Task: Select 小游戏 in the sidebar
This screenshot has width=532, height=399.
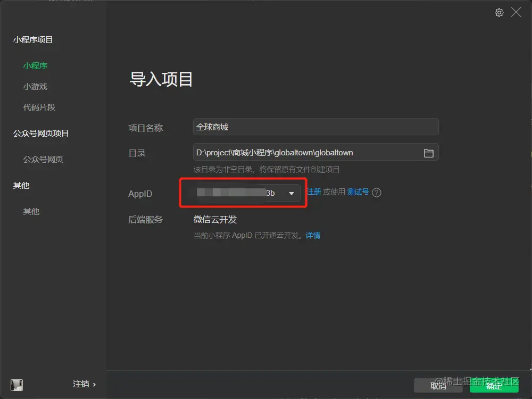Action: (35, 87)
